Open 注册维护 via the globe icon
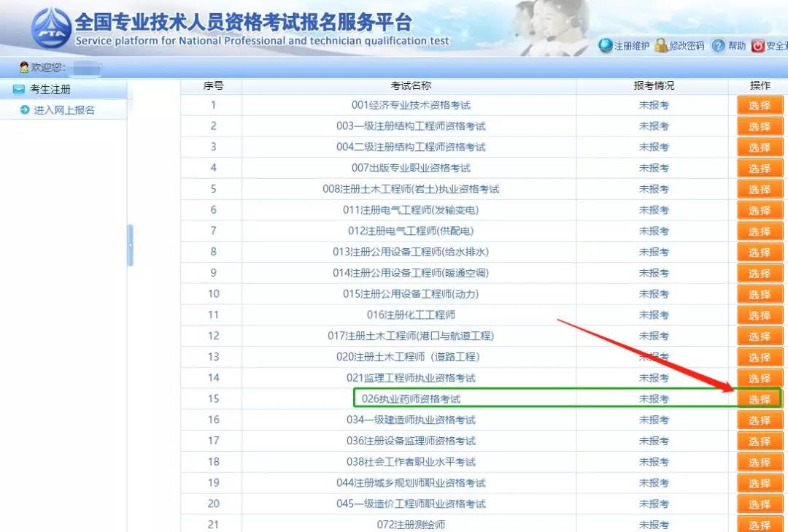This screenshot has height=532, width=788. (x=606, y=45)
